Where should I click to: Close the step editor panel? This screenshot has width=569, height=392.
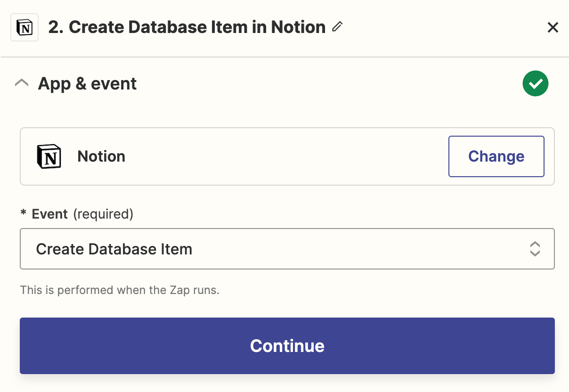553,28
